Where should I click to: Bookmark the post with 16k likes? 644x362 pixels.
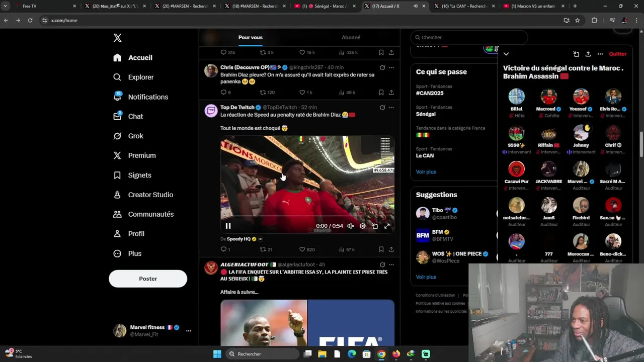(381, 52)
